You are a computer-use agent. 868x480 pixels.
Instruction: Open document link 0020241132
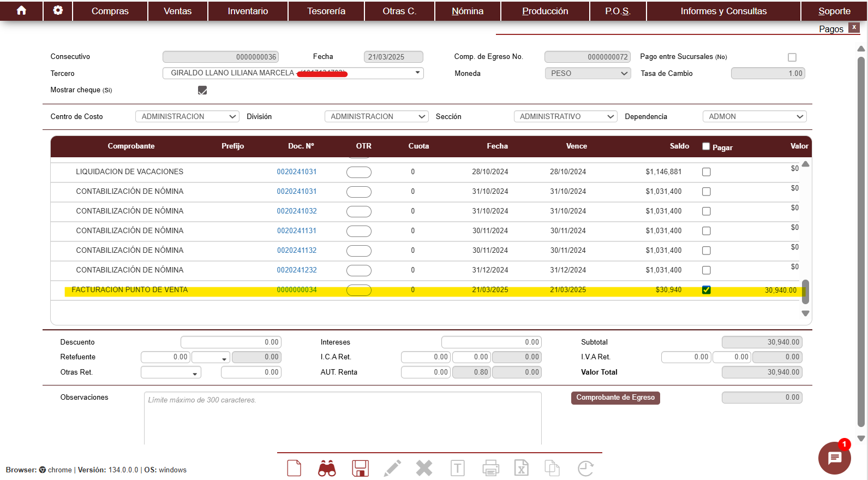click(297, 251)
